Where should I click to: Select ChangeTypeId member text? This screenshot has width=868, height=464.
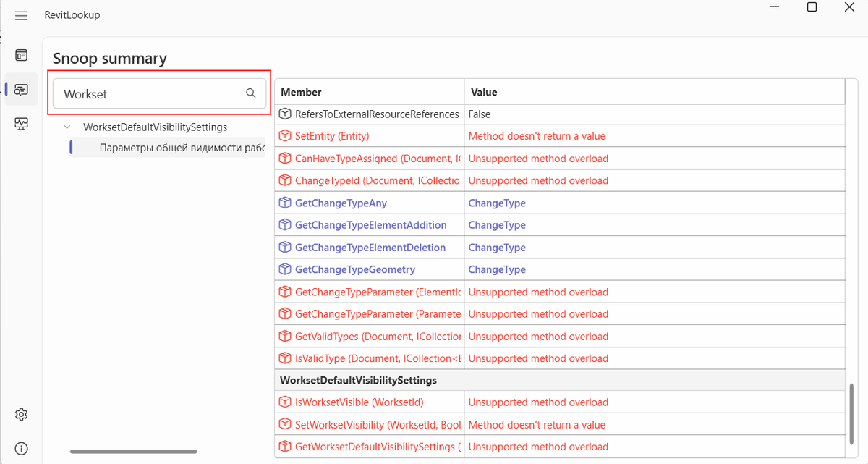pos(378,180)
